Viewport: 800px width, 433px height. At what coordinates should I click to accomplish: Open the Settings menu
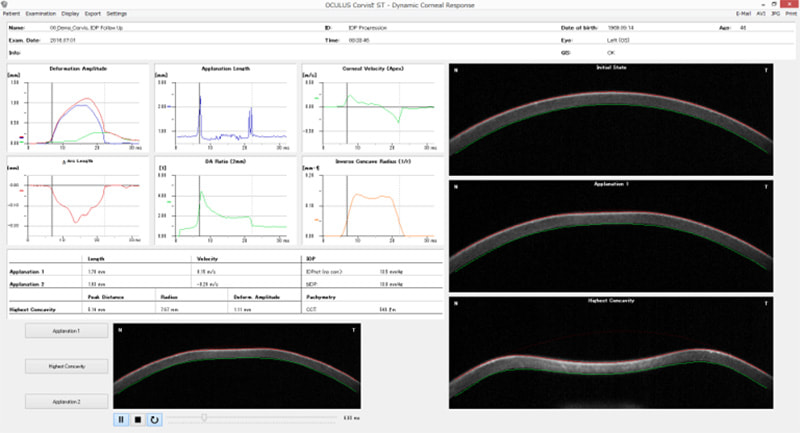[116, 14]
